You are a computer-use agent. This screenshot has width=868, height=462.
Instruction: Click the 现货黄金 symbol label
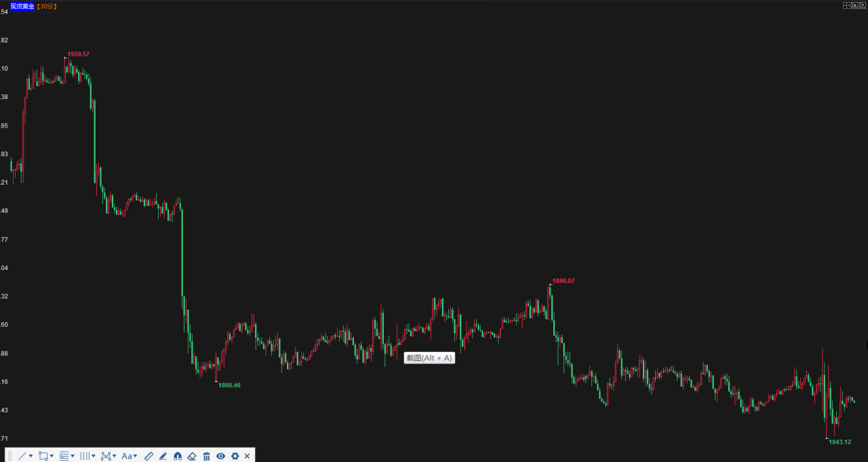point(22,6)
